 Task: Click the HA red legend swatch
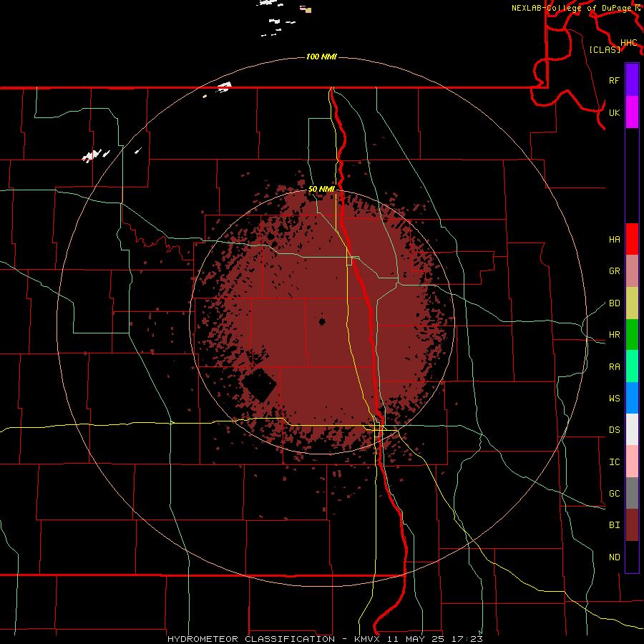click(632, 239)
